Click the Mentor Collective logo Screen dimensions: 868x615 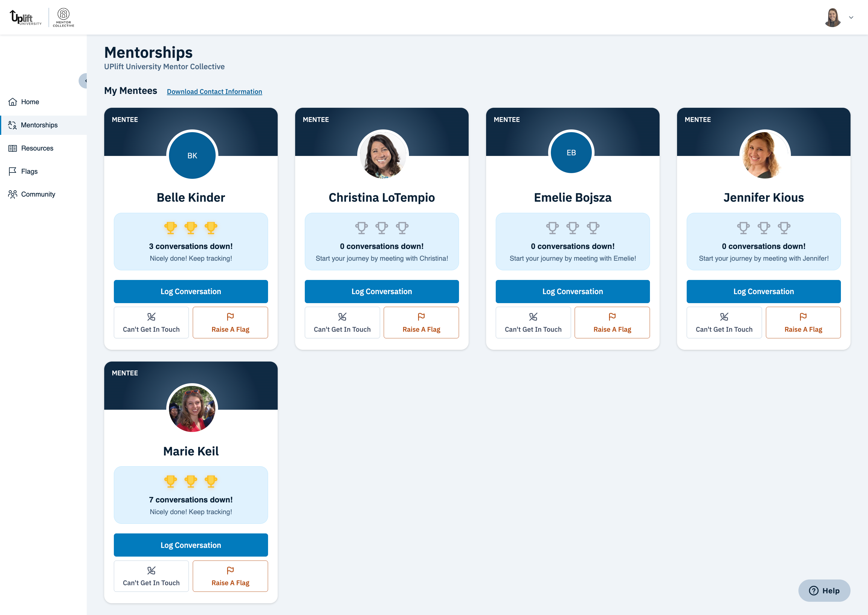(x=63, y=17)
